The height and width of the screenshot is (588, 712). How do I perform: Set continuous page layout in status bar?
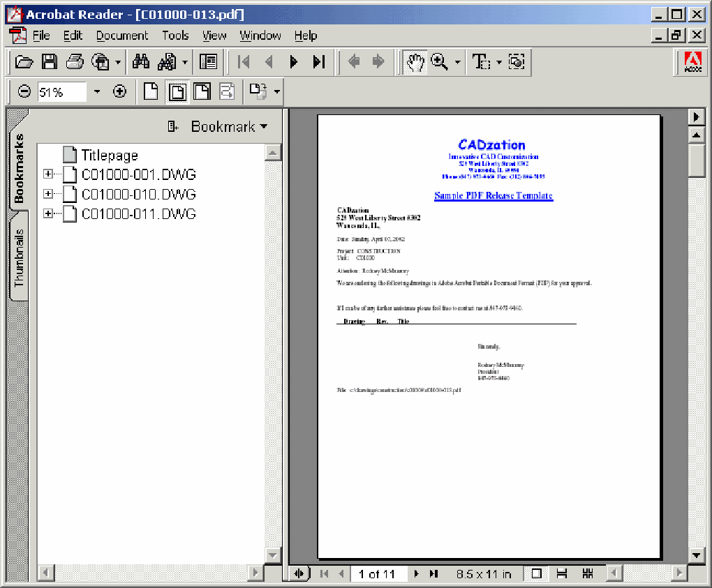pyautogui.click(x=562, y=573)
